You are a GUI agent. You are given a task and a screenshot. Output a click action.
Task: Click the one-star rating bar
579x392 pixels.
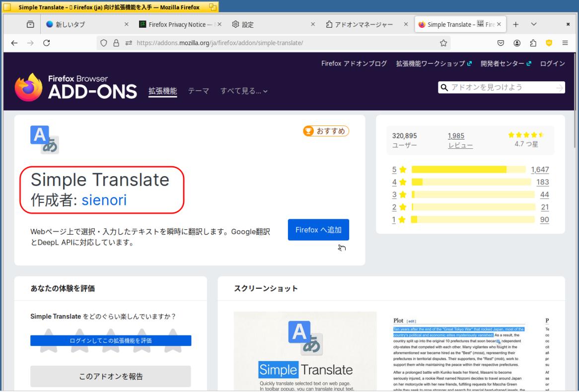[473, 220]
